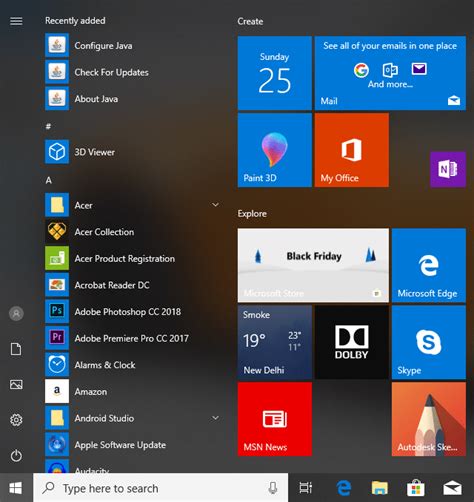The width and height of the screenshot is (474, 502).
Task: Open Task View from the taskbar
Action: 306,488
